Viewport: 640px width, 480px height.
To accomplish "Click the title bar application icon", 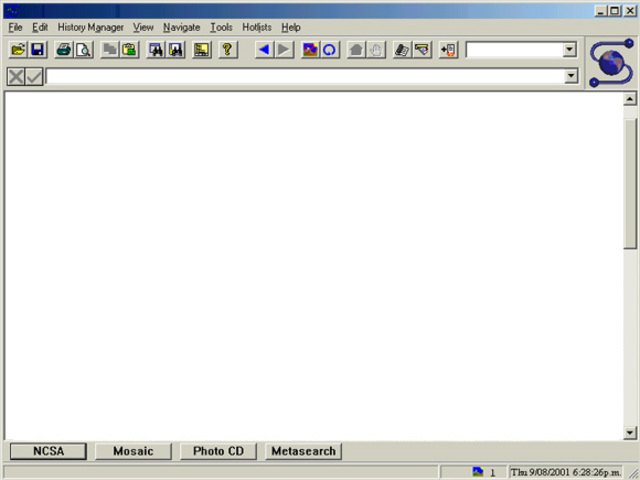I will (x=12, y=11).
